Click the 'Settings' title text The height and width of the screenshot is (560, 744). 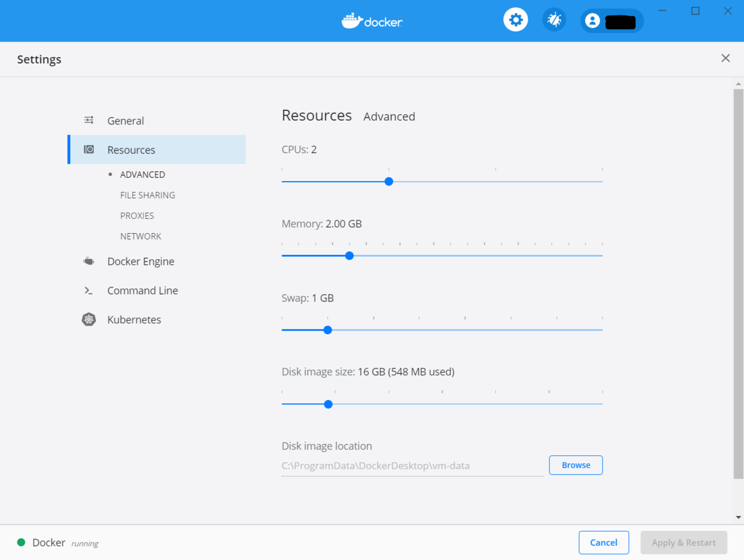[39, 60]
